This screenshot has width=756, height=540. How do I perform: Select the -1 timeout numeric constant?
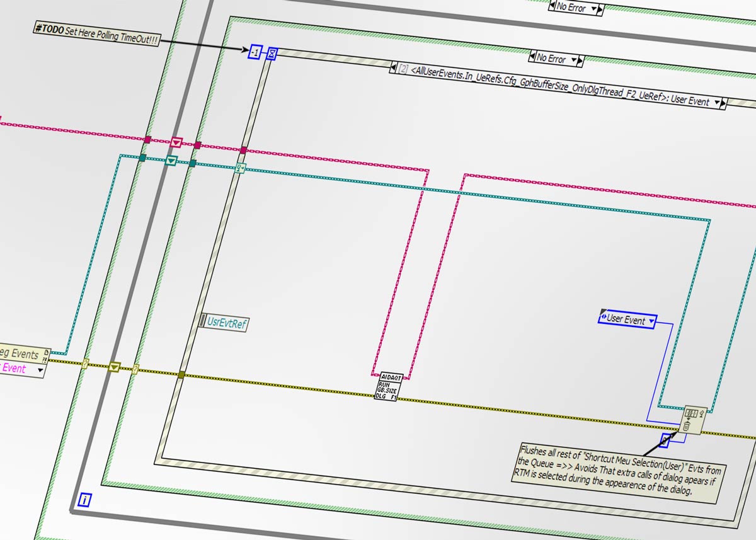coord(255,52)
